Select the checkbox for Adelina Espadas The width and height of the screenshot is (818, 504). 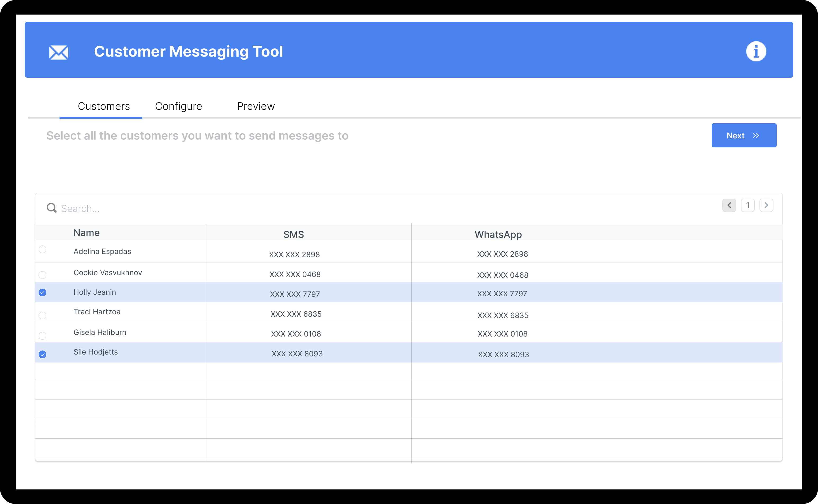coord(43,249)
